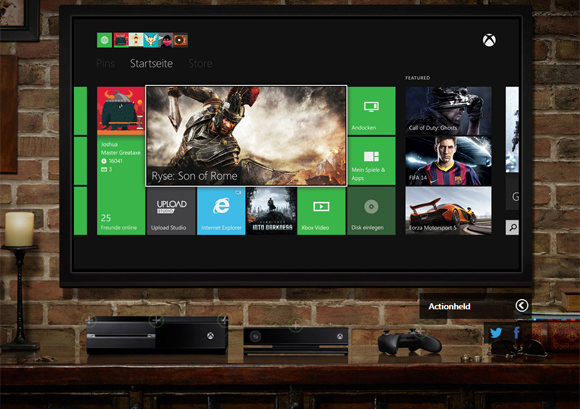Screen dimensions: 580x409
Task: Click the Xbox logo at the dashboard's top right
Action: click(x=489, y=40)
